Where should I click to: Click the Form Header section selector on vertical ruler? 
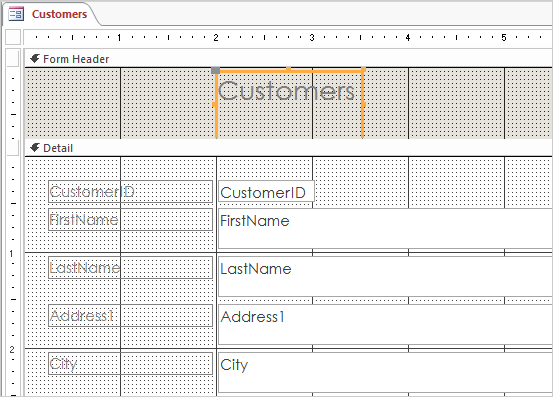pos(13,58)
